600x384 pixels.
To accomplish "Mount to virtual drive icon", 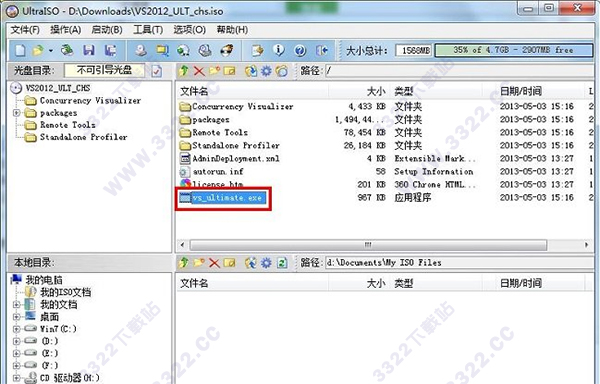I will (205, 50).
